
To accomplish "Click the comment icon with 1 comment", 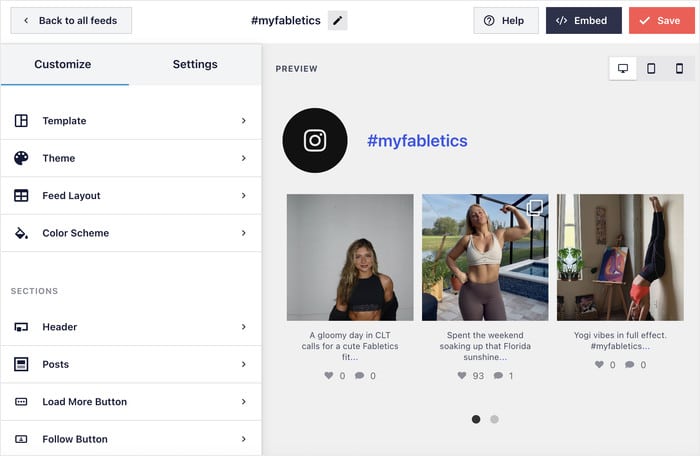I will (498, 376).
